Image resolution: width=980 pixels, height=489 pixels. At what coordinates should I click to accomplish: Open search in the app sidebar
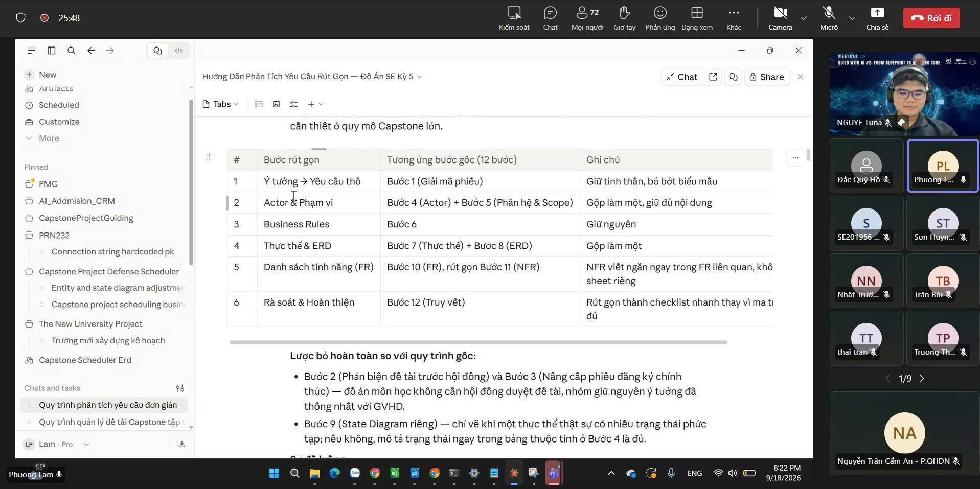point(71,51)
